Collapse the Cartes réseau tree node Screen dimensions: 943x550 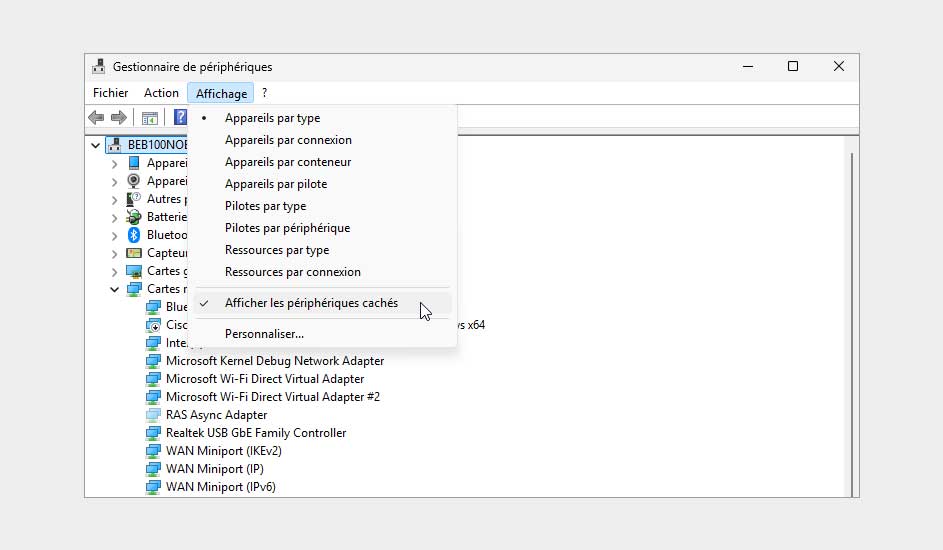click(x=115, y=289)
